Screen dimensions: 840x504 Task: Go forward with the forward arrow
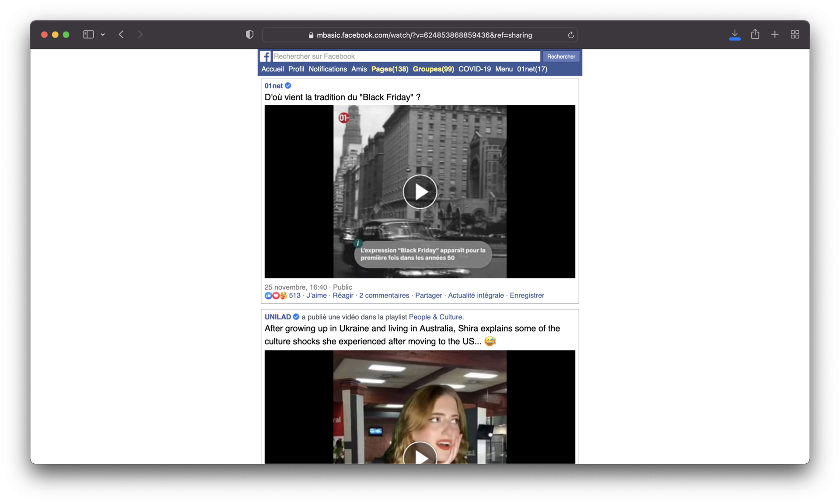click(140, 34)
